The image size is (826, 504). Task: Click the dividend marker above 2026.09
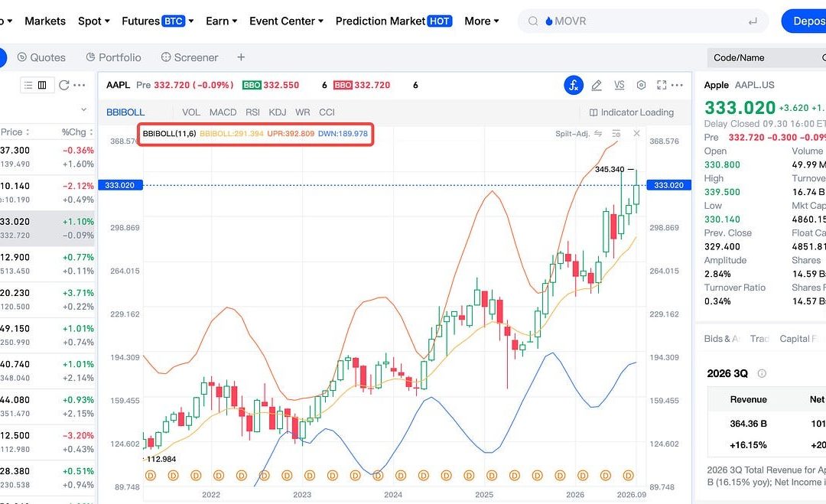[628, 476]
